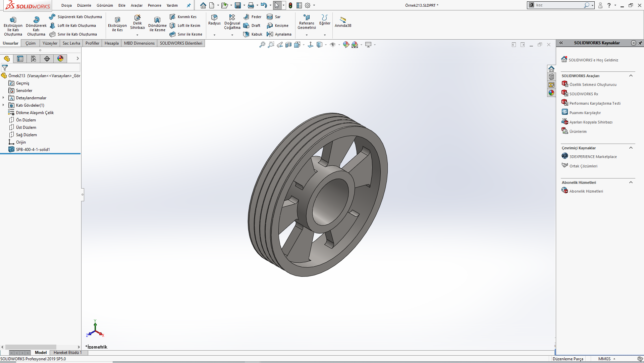The height and width of the screenshot is (363, 644).
Task: Select SPB-400-4-1-solid1 feature in tree
Action: click(x=33, y=150)
